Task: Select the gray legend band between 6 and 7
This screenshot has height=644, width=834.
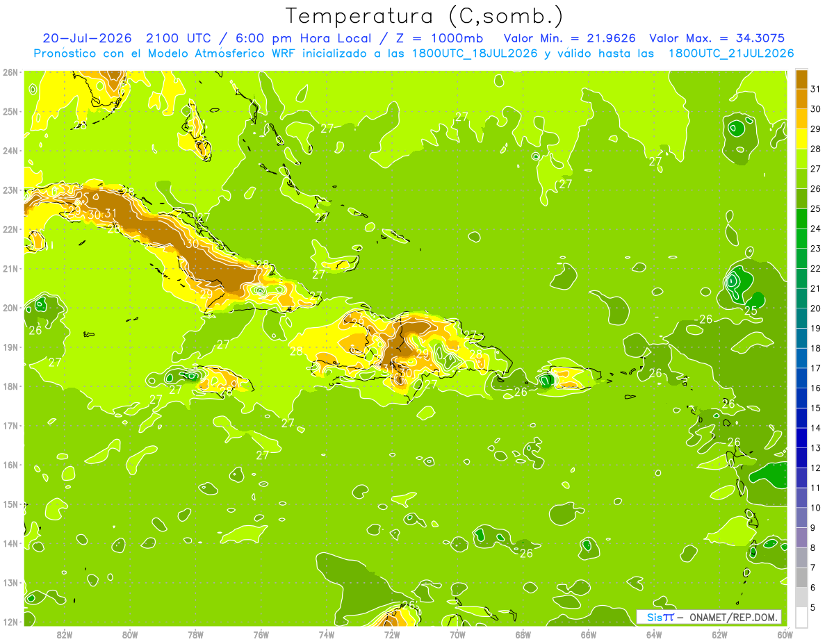Action: (x=801, y=577)
